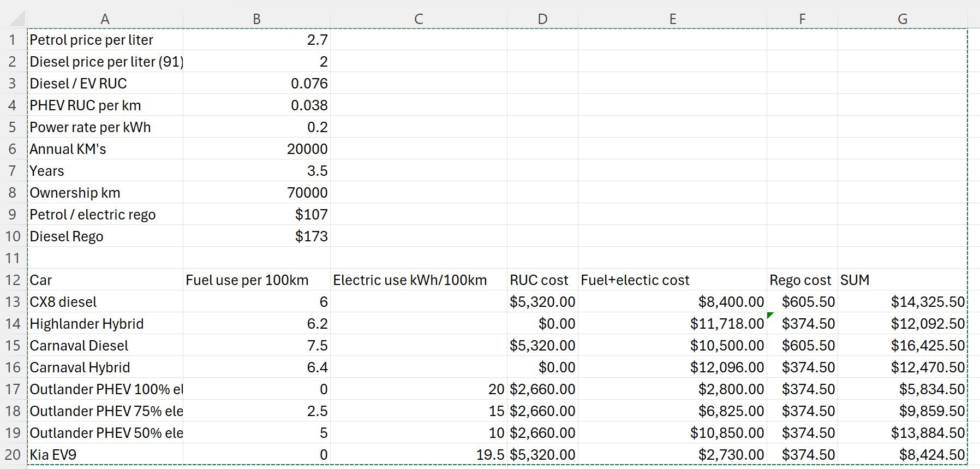Click the value 0.076

256,84
